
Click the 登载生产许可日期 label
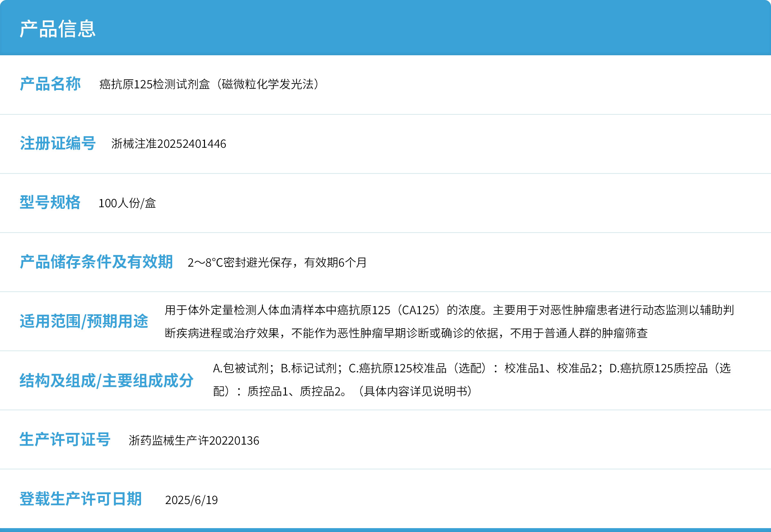81,499
